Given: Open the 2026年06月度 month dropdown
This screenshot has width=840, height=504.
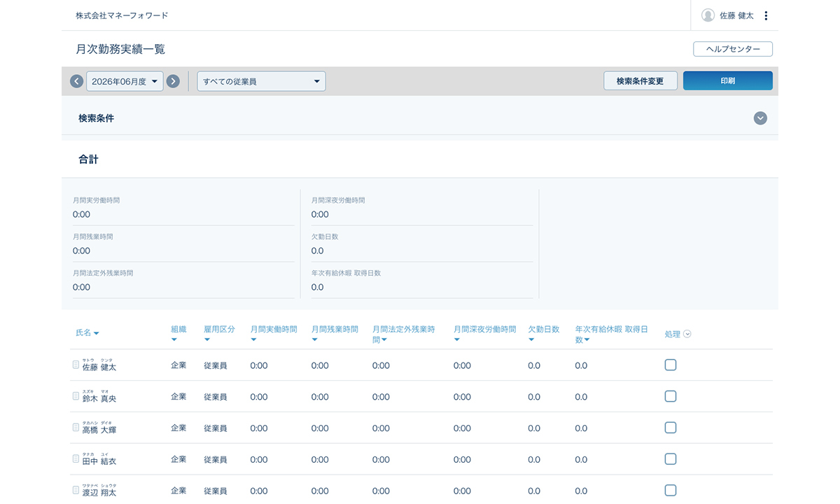Looking at the screenshot, I should click(x=125, y=81).
